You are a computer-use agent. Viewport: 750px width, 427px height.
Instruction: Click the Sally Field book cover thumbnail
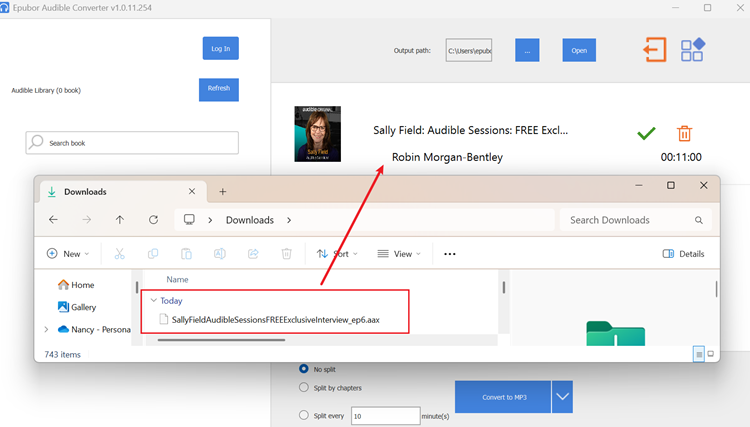click(318, 134)
